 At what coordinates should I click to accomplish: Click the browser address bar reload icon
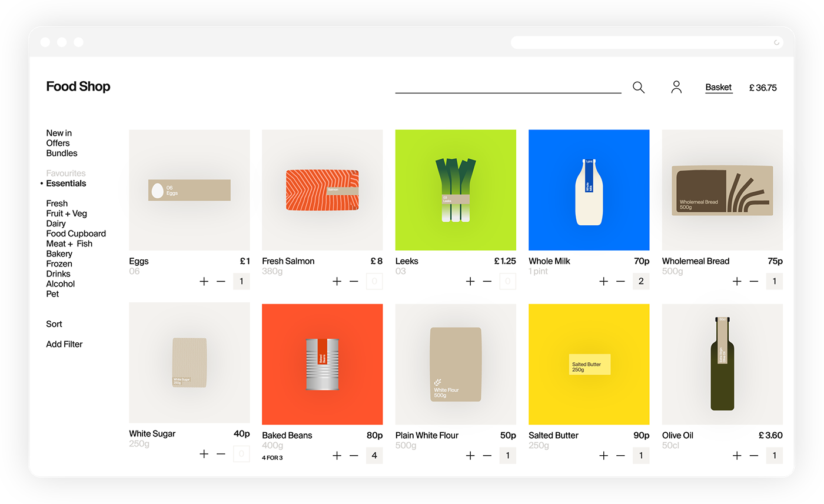point(776,42)
